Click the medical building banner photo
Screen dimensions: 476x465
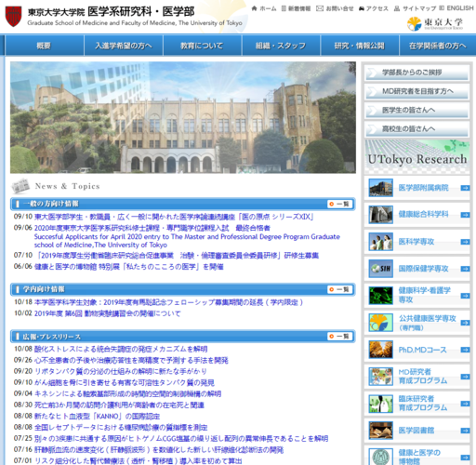coord(183,117)
